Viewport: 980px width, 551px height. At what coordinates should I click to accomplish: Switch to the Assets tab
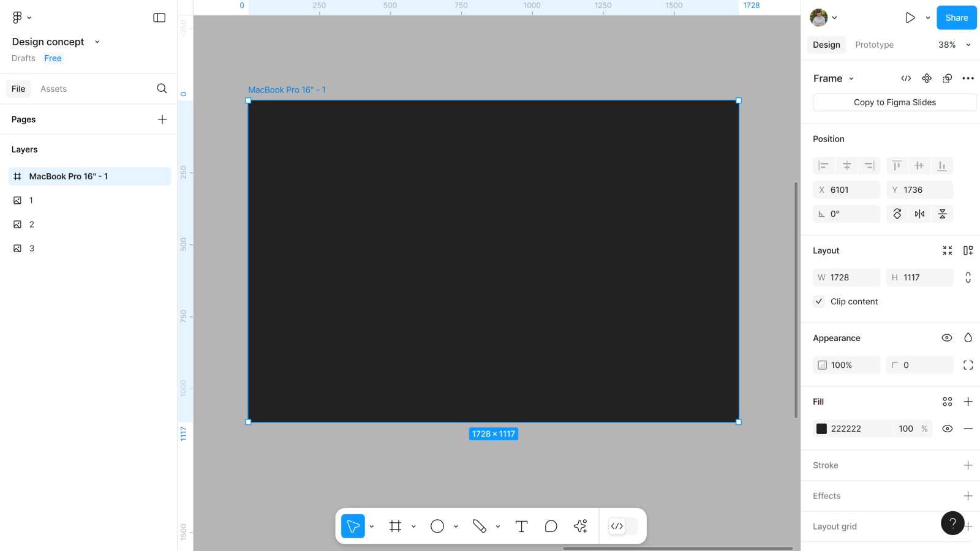pos(53,89)
